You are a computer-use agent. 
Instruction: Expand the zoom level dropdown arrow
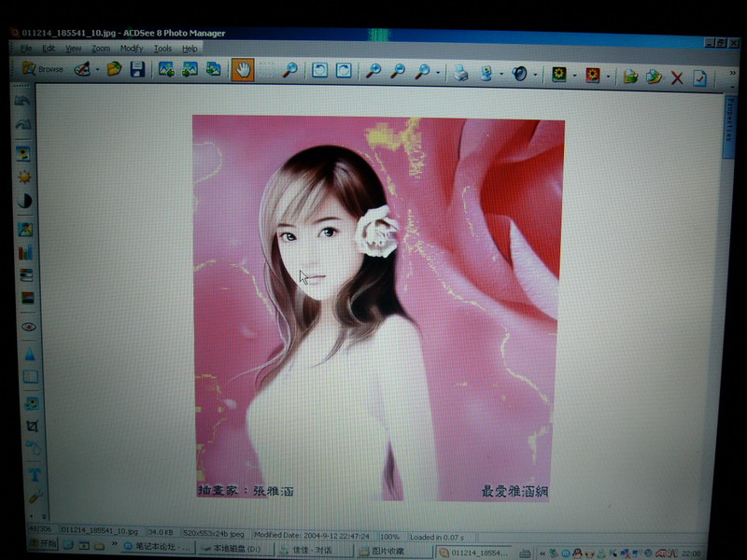(439, 72)
